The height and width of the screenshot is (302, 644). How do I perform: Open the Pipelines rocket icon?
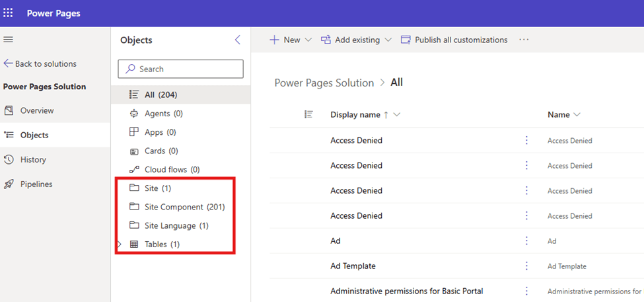click(9, 184)
